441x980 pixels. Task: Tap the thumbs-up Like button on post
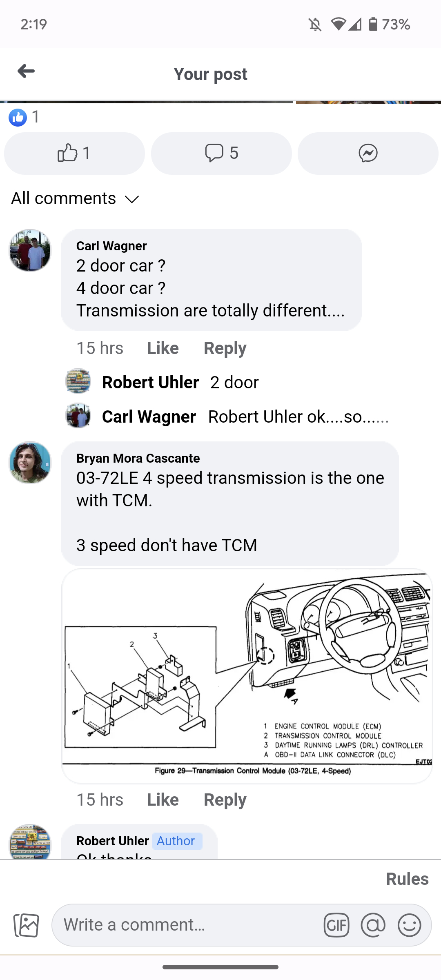tap(74, 153)
